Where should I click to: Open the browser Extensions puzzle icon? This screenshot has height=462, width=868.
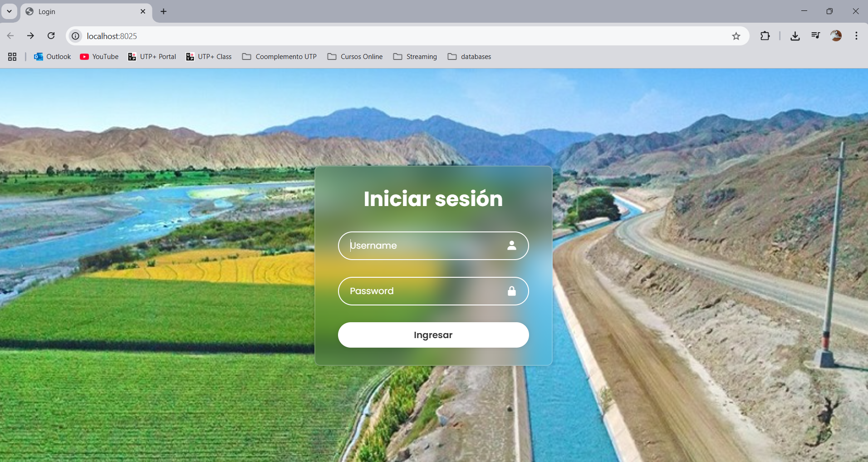[x=765, y=36]
